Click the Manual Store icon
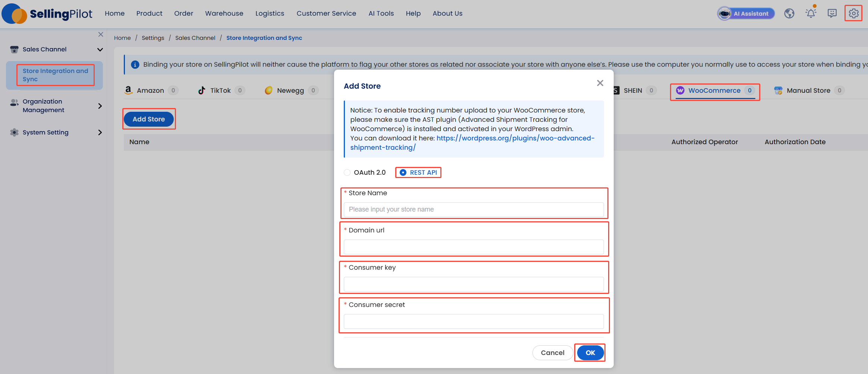The height and width of the screenshot is (374, 868). 778,90
